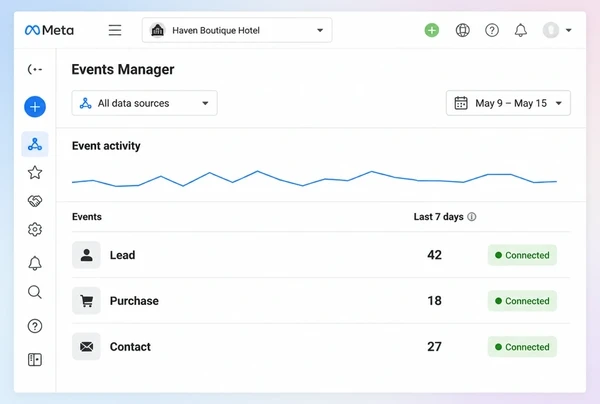The image size is (600, 404).
Task: Click the Lead person icon
Action: (86, 255)
